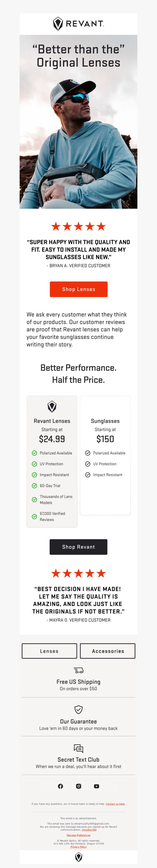Viewport: 157px width, 868px height.
Task: Open the Instagram social icon
Action: [79, 786]
